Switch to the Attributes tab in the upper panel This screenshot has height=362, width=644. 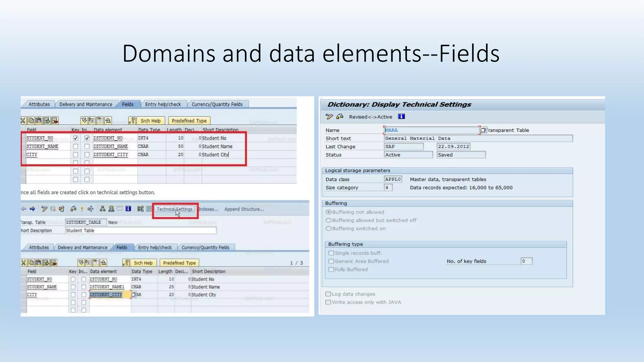[39, 104]
